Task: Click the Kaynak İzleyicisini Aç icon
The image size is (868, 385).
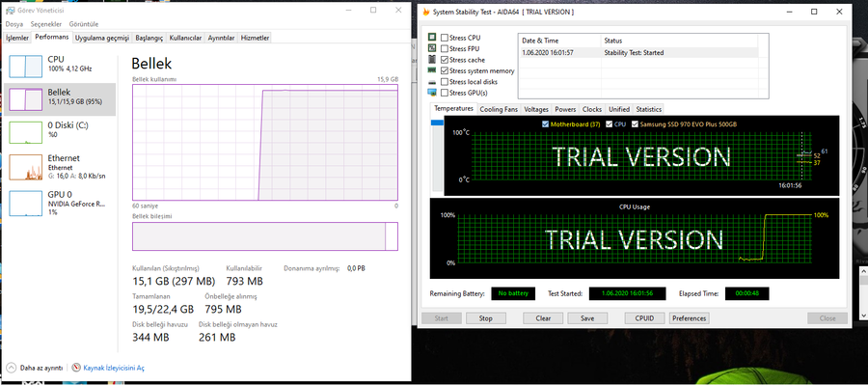Action: (77, 368)
